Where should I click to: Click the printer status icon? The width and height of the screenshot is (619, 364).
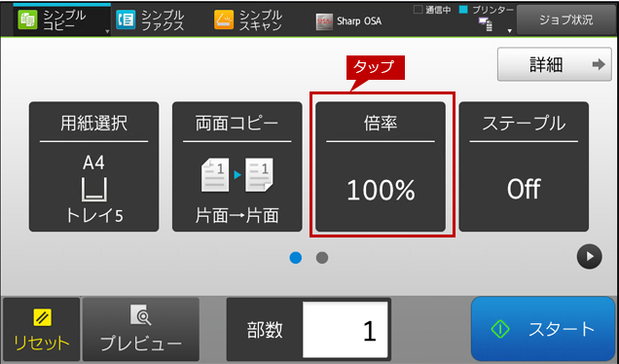[486, 24]
